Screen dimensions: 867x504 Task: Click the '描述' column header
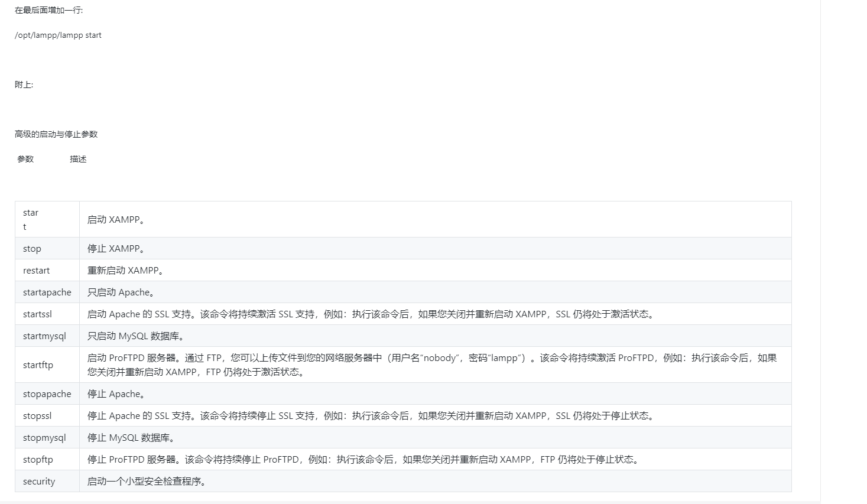pyautogui.click(x=78, y=160)
